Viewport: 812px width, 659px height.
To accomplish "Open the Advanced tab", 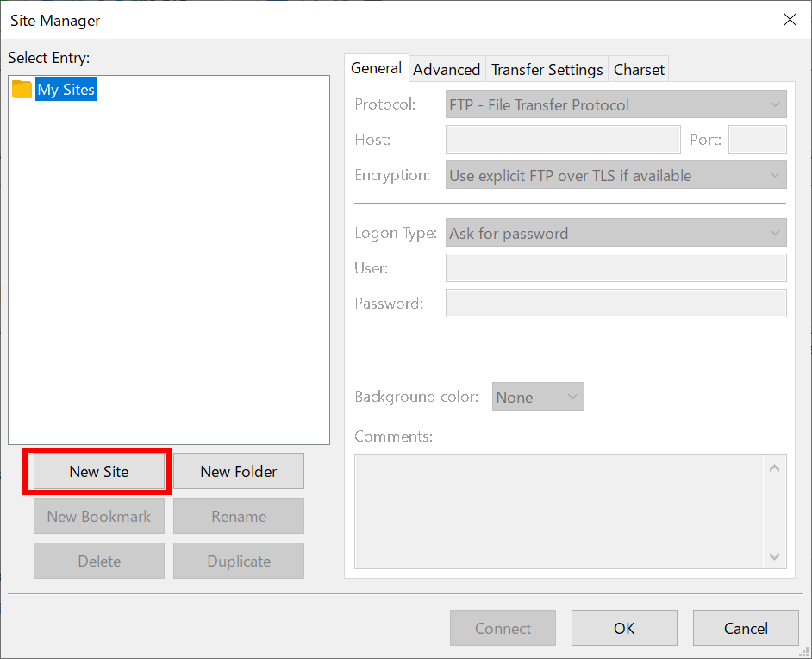I will [x=447, y=69].
